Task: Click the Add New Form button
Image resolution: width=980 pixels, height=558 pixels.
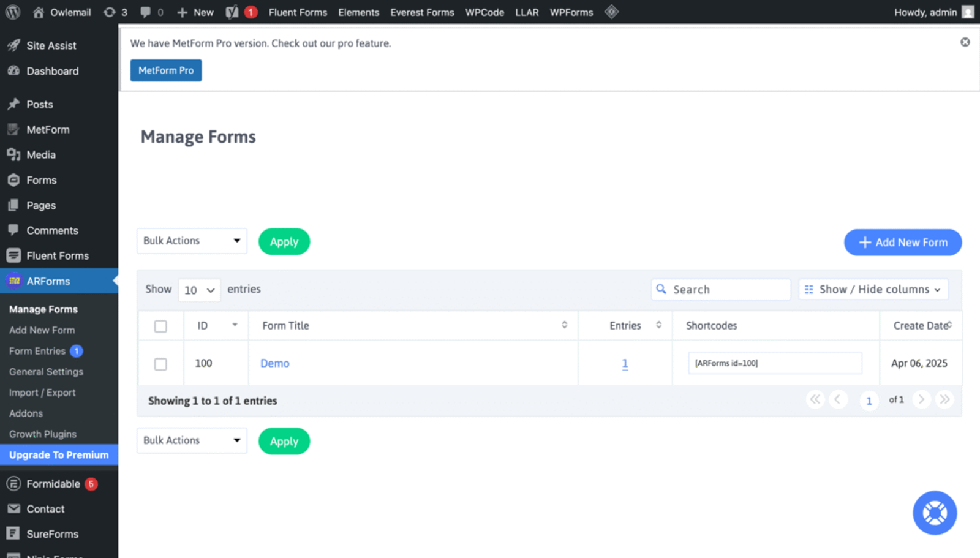Action: click(903, 242)
